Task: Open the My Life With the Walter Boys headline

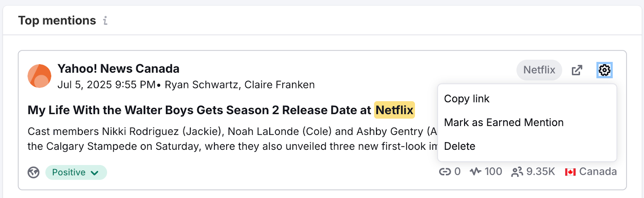Action: (199, 110)
